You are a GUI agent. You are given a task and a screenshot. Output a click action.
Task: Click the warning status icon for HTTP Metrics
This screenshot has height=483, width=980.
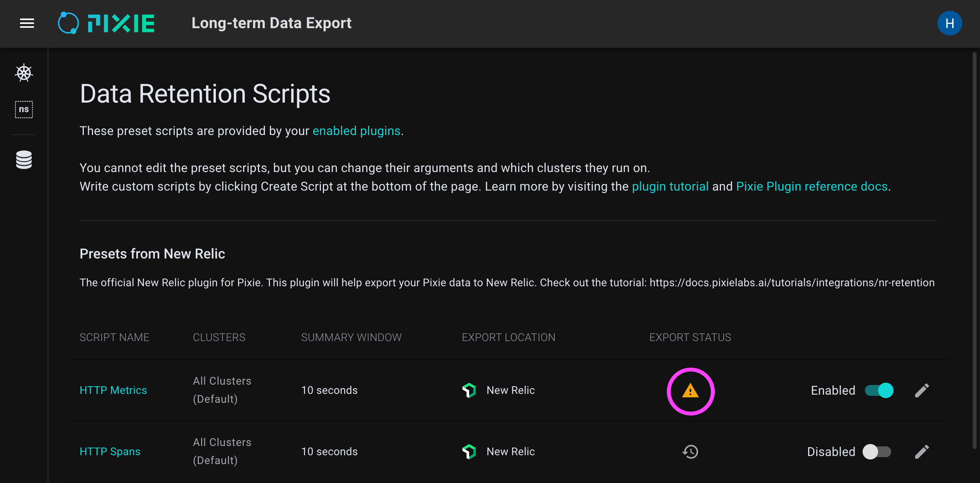click(690, 391)
